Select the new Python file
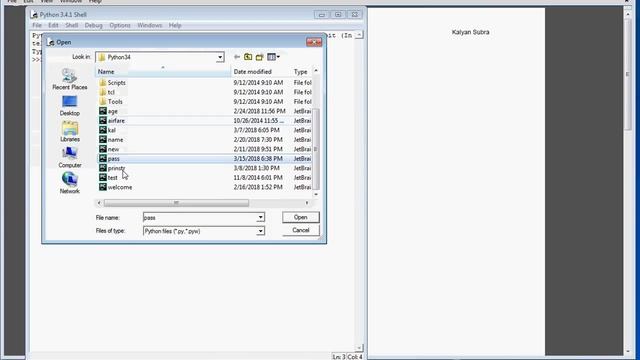The height and width of the screenshot is (360, 640). [109, 149]
